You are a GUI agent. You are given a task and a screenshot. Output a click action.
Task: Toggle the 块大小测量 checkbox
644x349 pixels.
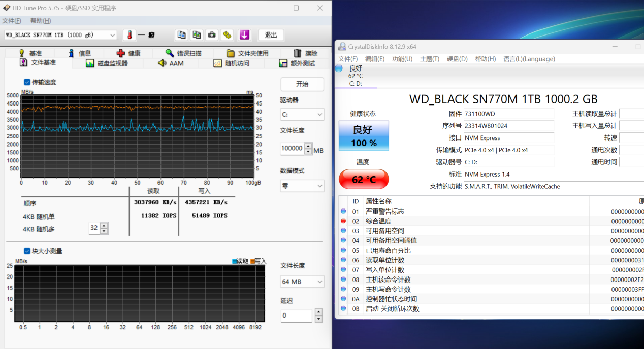(27, 251)
